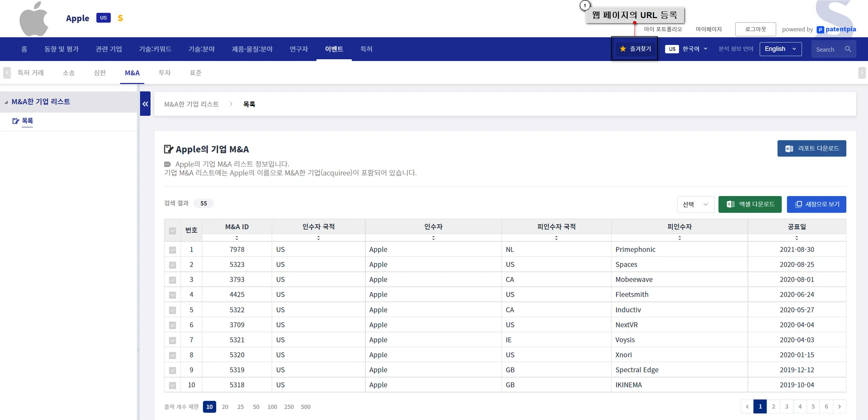
Task: Click M&A한 기업 리스트 breadcrumb link
Action: (192, 104)
